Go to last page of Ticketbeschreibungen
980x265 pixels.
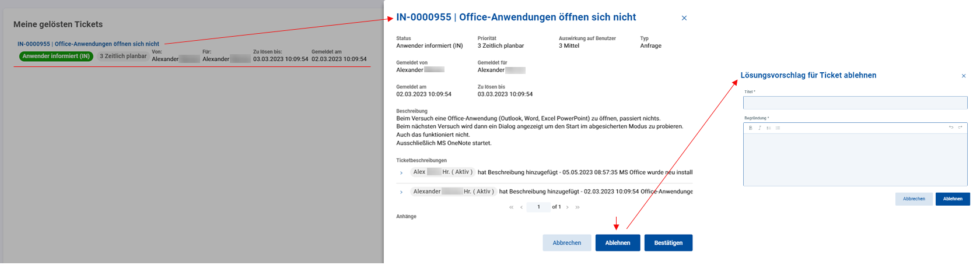click(x=577, y=207)
